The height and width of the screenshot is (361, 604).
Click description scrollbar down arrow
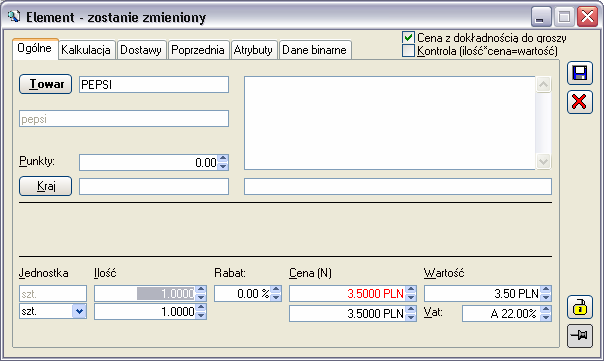(x=543, y=161)
